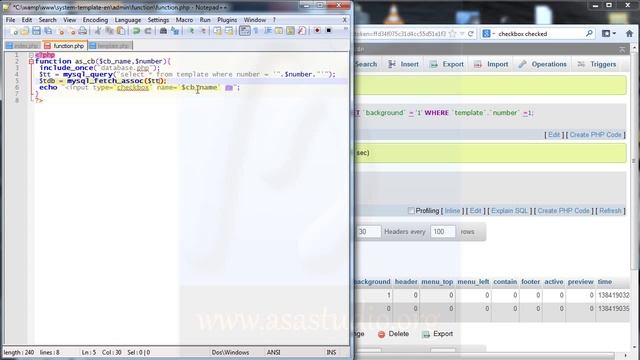
Task: Click the upper Edit link beside Create PHP Code
Action: [x=554, y=135]
